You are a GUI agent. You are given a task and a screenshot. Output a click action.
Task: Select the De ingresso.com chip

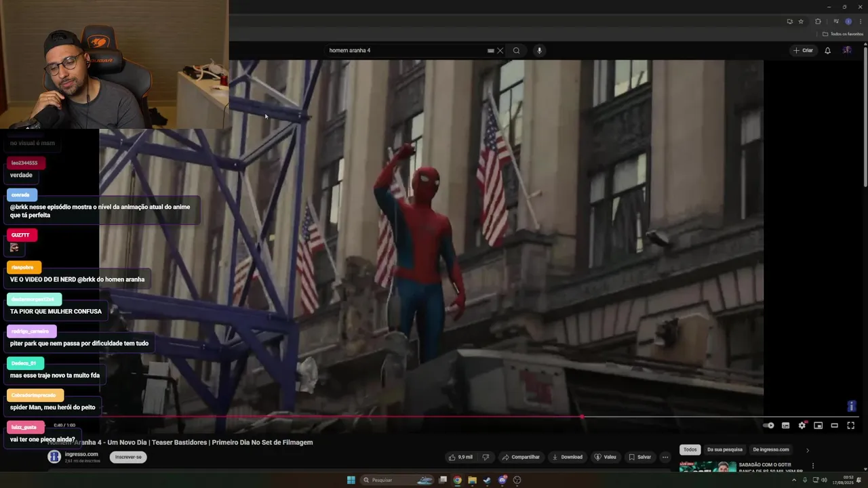tap(771, 449)
